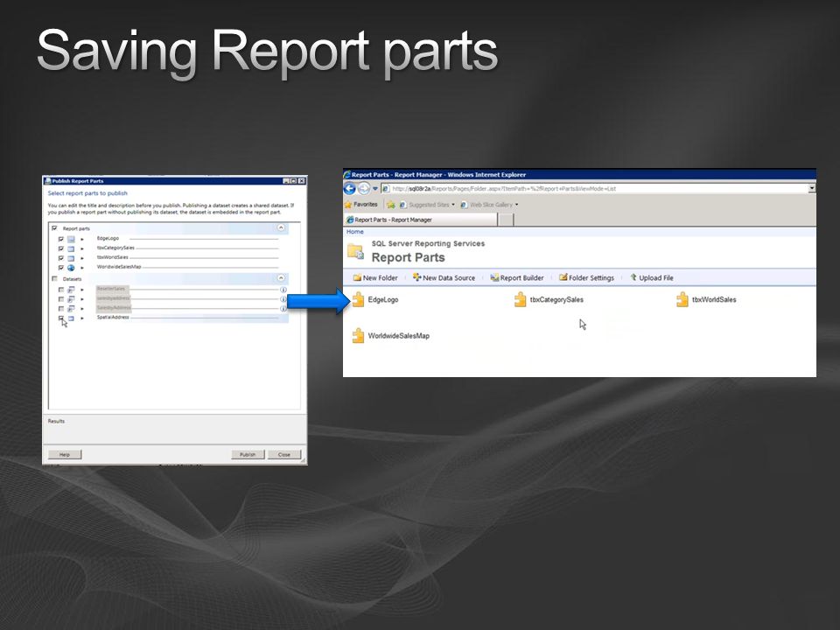This screenshot has width=840, height=630.
Task: Check the ResellerSales dataset checkbox
Action: [61, 290]
